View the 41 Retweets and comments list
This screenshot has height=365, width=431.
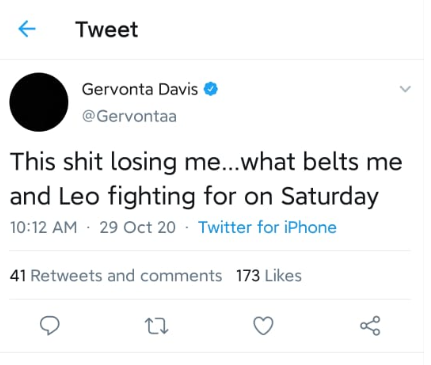click(116, 276)
